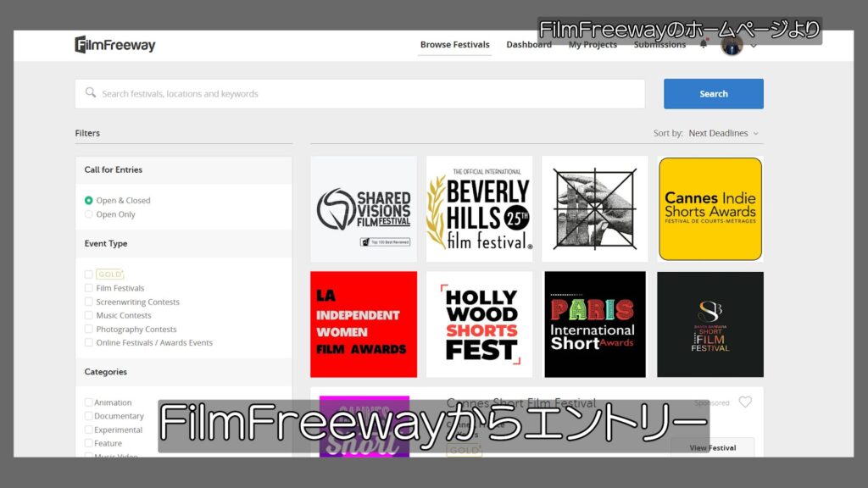The width and height of the screenshot is (868, 488).
Task: Check the Film Festivals checkbox
Action: (89, 288)
